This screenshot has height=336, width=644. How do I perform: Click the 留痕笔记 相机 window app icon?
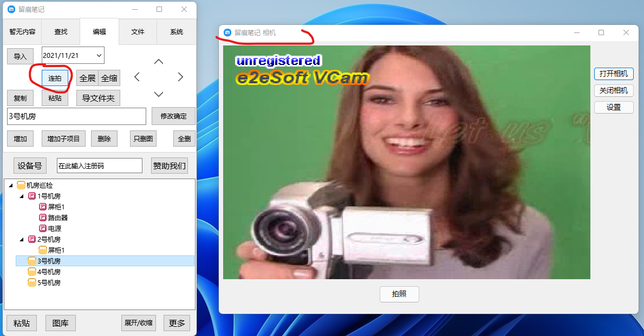(227, 32)
